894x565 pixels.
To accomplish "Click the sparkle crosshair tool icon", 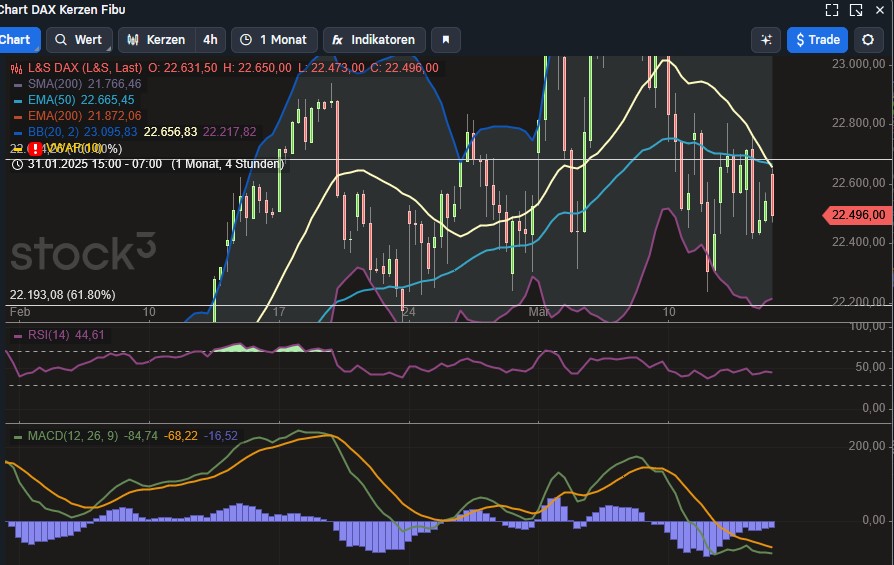I will (766, 40).
